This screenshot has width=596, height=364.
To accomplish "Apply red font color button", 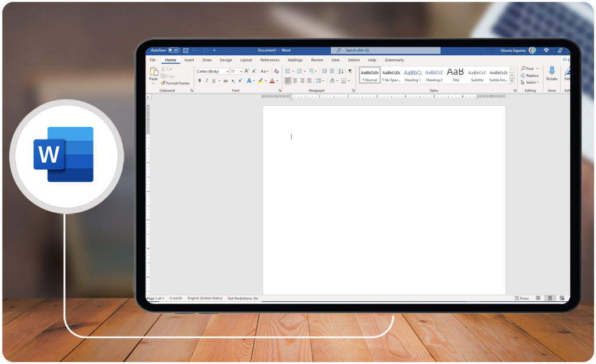I will [272, 80].
